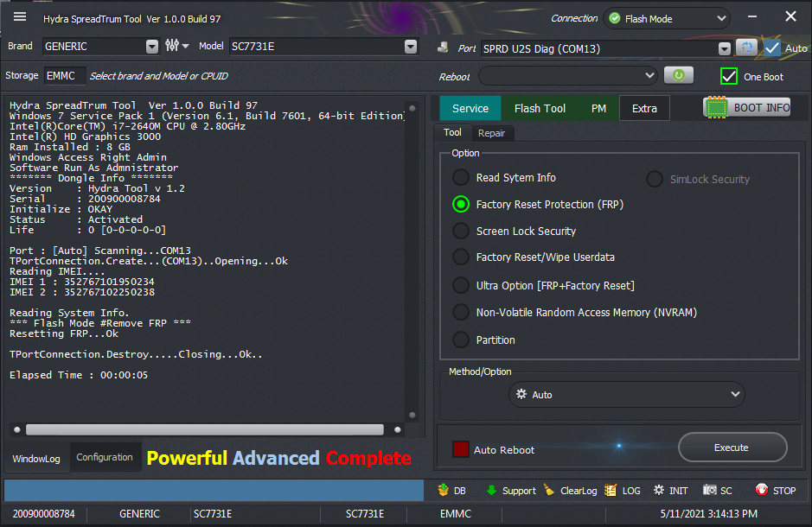Refresh the COM port list
The image size is (812, 527).
click(x=747, y=48)
